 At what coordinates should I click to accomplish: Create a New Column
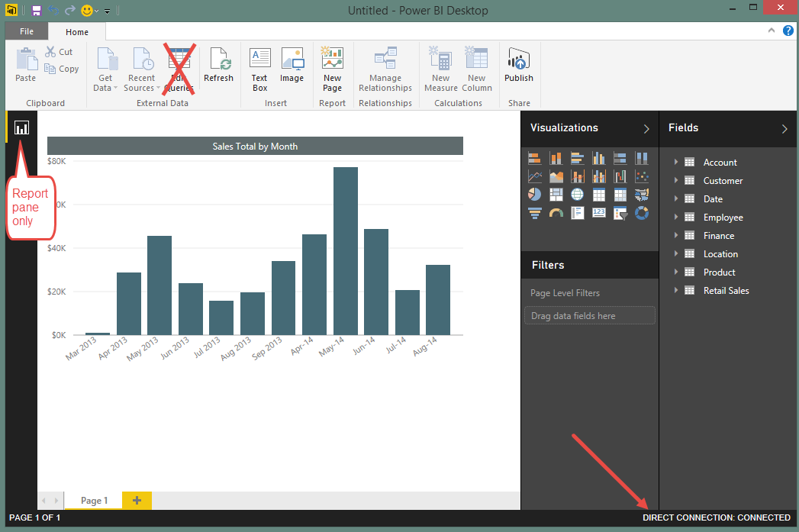[477, 69]
